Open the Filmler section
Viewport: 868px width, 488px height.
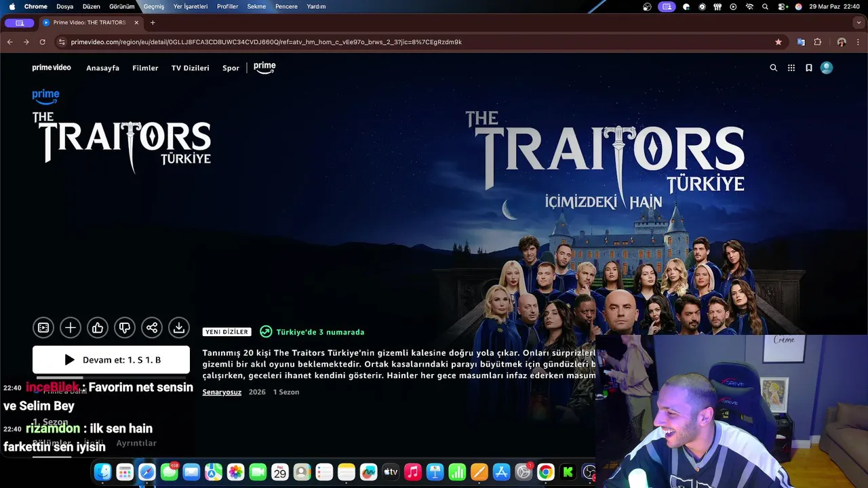click(x=145, y=68)
